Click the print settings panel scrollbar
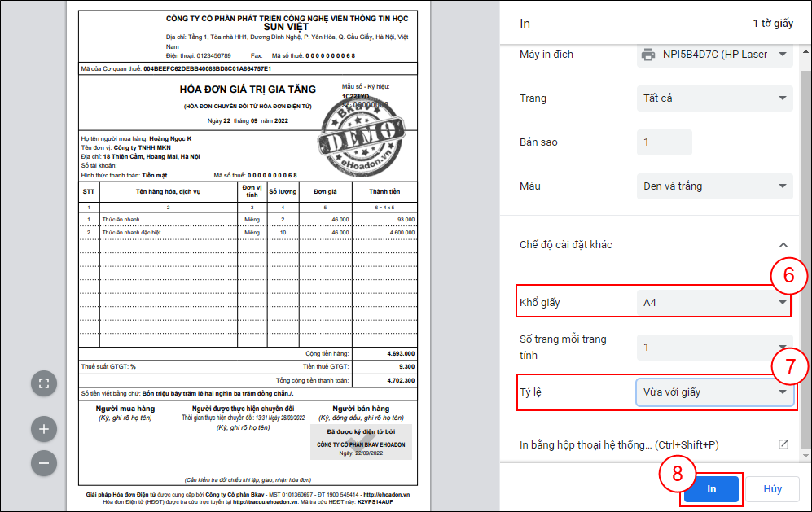Image resolution: width=812 pixels, height=512 pixels. click(x=807, y=244)
